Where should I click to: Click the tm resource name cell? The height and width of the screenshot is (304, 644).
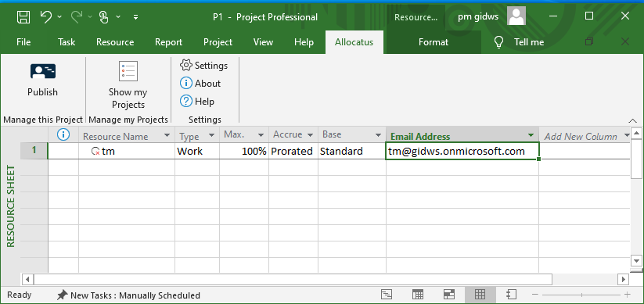pyautogui.click(x=127, y=151)
